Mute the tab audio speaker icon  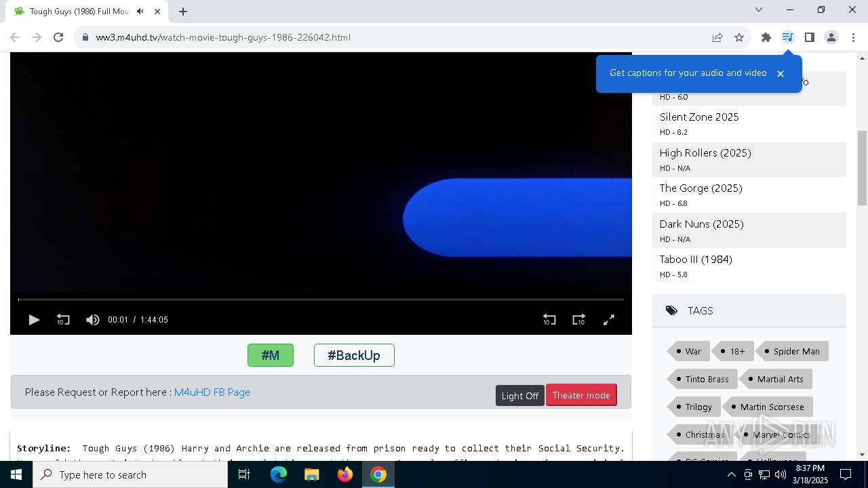[x=140, y=12]
